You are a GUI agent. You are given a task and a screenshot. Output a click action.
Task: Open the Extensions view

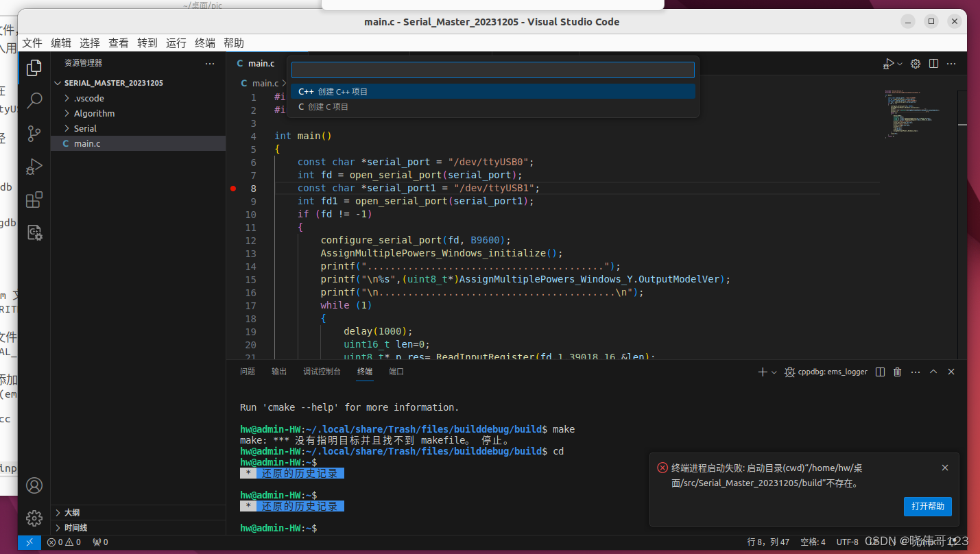coord(34,200)
